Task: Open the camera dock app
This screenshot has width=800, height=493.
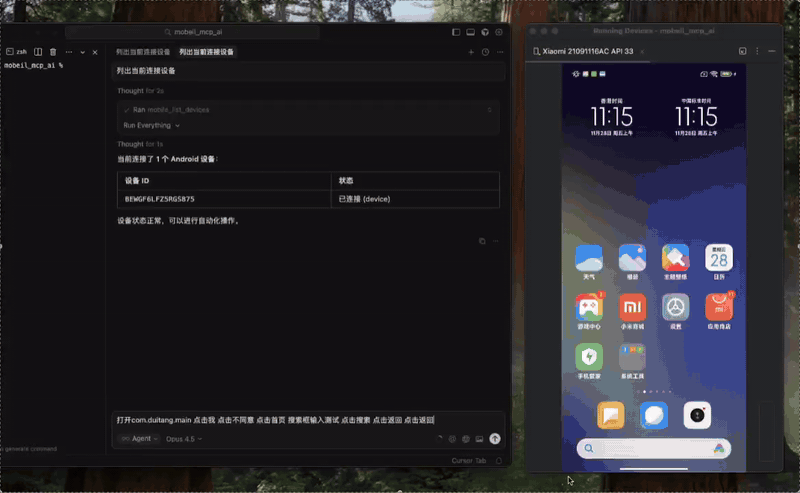Action: 697,415
